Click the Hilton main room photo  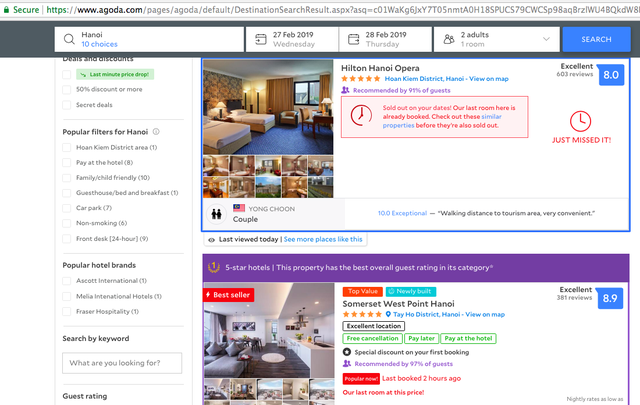tap(268, 107)
